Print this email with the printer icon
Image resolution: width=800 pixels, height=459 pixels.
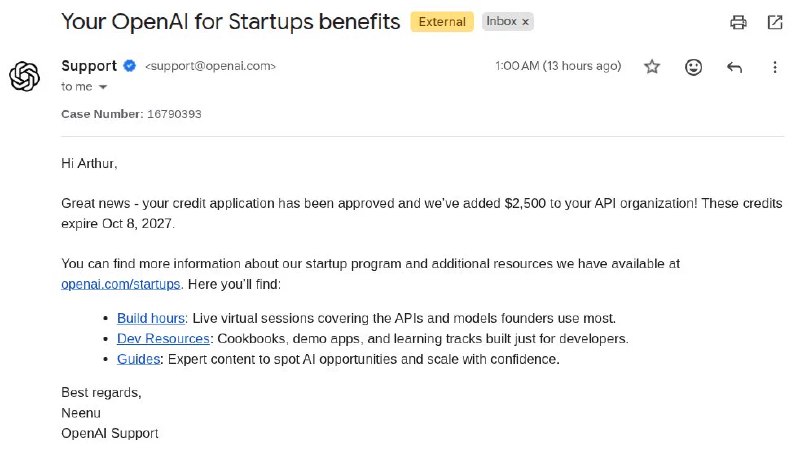[x=738, y=22]
